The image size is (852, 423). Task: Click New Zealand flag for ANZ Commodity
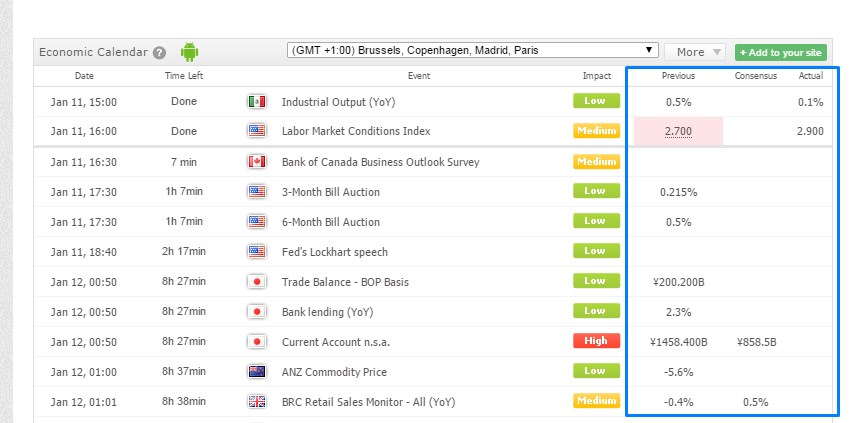coord(257,372)
